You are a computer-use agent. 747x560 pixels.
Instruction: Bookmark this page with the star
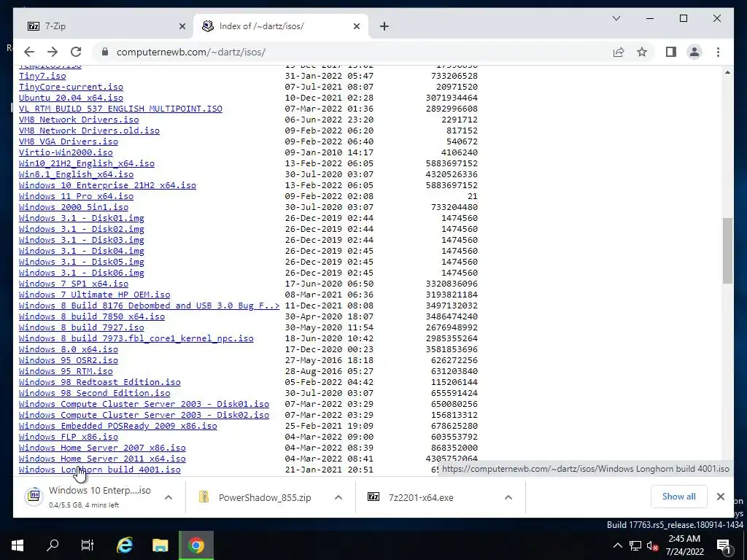click(x=642, y=52)
